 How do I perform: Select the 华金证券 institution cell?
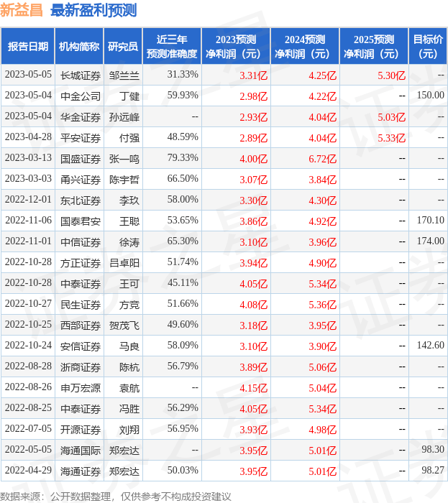[x=81, y=117]
